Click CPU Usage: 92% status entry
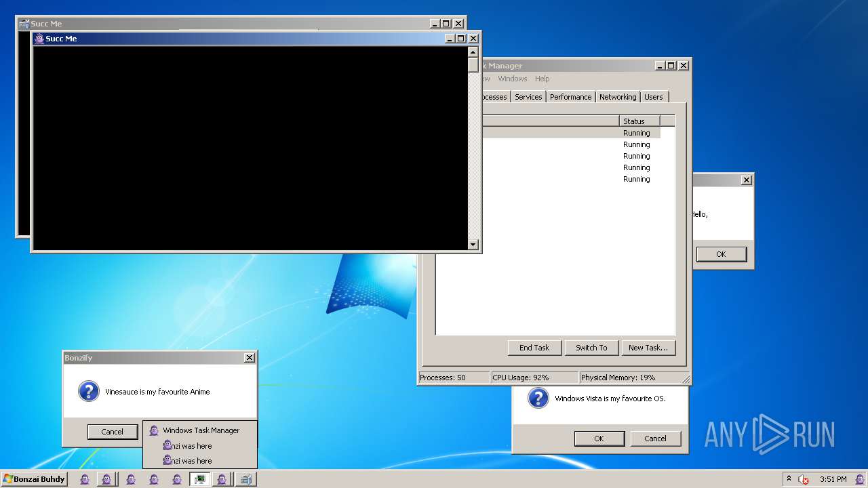Image resolution: width=868 pixels, height=488 pixels. 534,378
